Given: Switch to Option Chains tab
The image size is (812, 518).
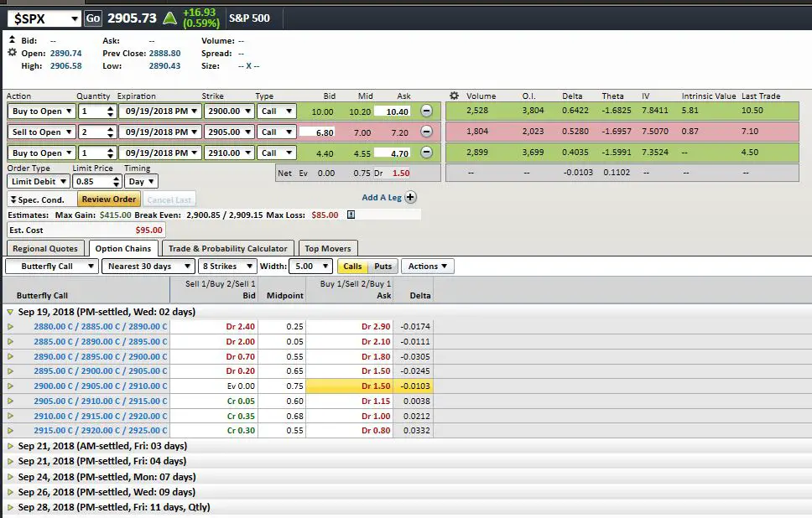Looking at the screenshot, I should (123, 248).
